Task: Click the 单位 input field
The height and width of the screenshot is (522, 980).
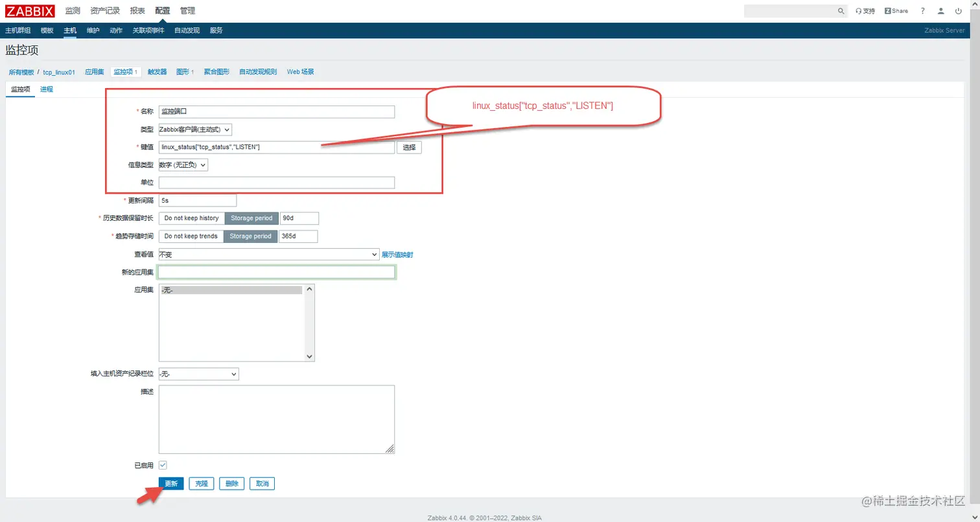Action: click(x=277, y=183)
